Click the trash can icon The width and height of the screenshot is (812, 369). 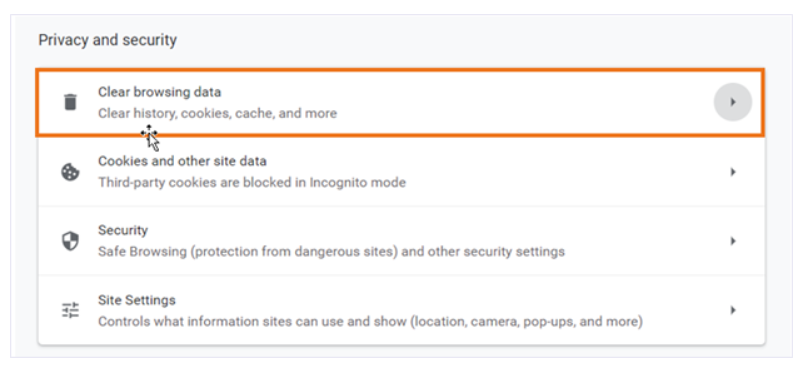pyautogui.click(x=70, y=102)
